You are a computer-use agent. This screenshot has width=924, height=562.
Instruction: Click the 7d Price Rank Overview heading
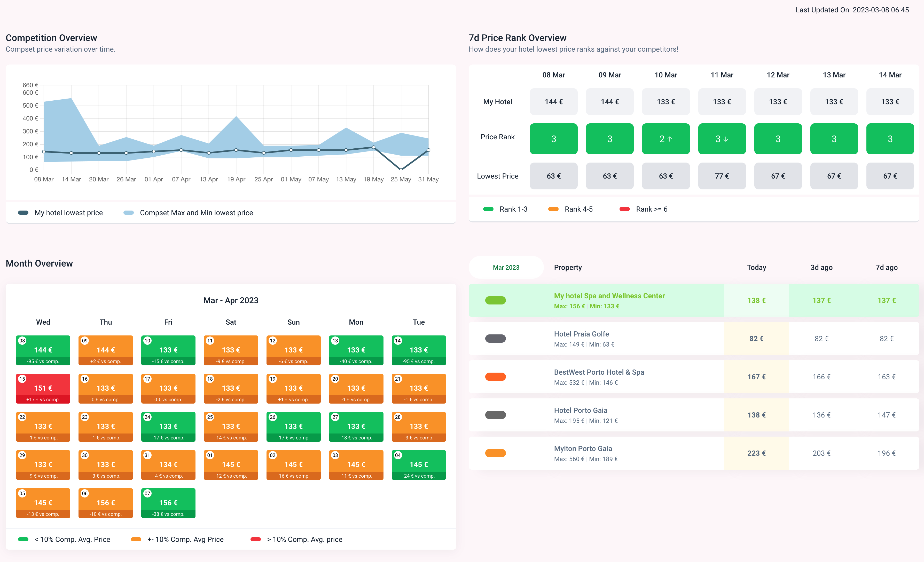[x=518, y=38]
